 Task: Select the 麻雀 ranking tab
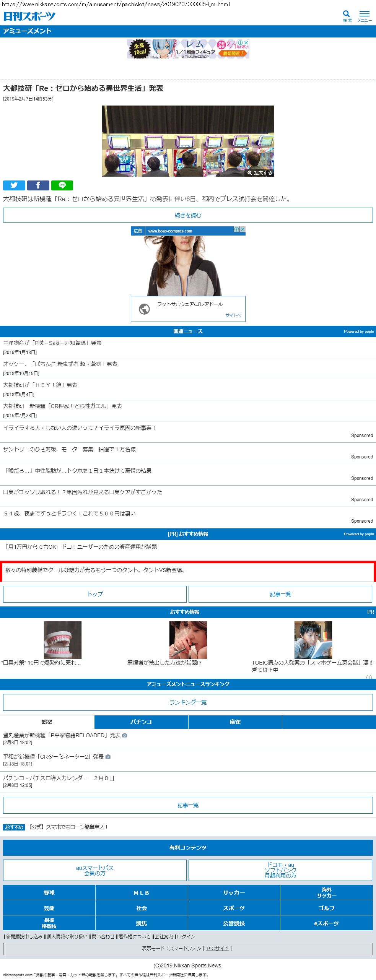coord(235,722)
